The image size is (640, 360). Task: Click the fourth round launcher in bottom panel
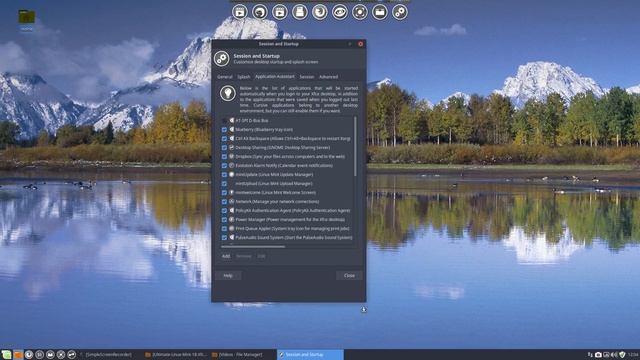coord(40,355)
